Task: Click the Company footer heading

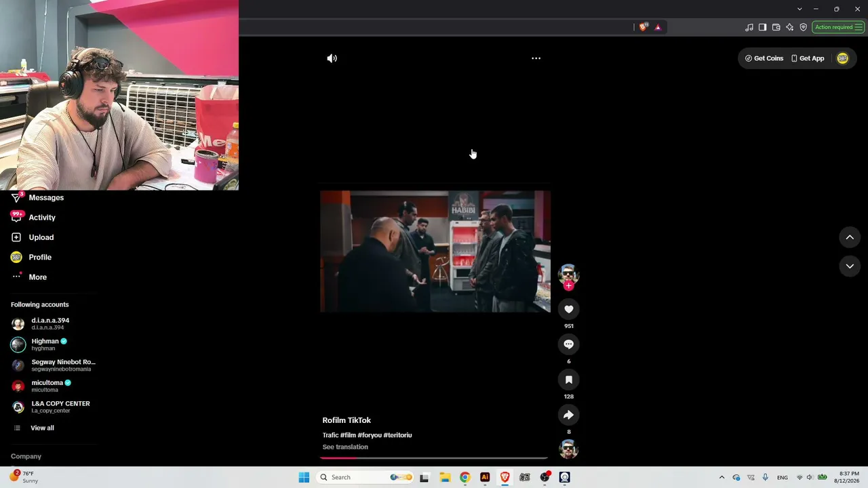Action: pyautogui.click(x=26, y=457)
